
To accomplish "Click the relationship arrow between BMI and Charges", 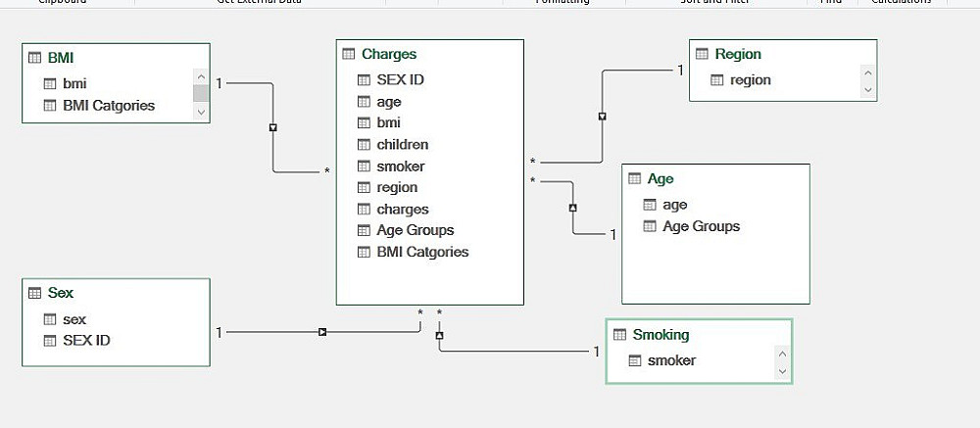I will coord(273,127).
